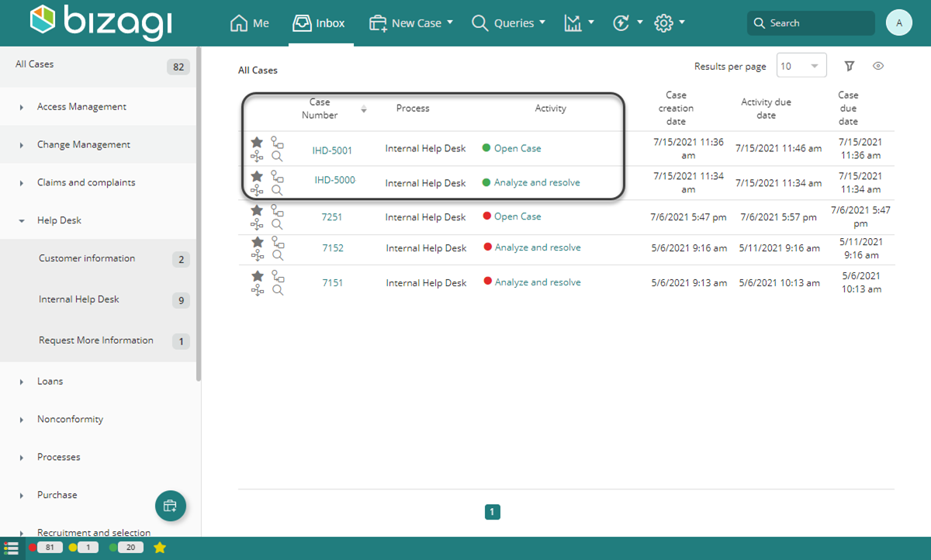This screenshot has width=931, height=560.
Task: Click the Search input field
Action: [x=811, y=23]
